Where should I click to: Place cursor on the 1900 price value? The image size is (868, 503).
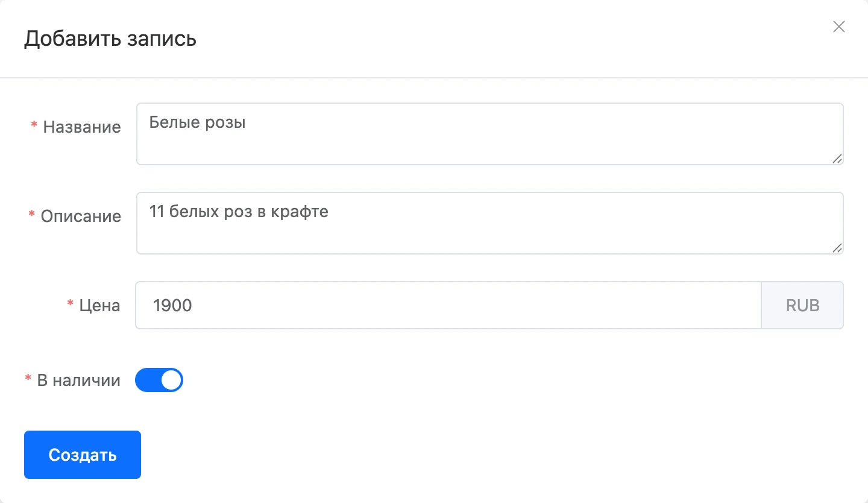pyautogui.click(x=172, y=305)
